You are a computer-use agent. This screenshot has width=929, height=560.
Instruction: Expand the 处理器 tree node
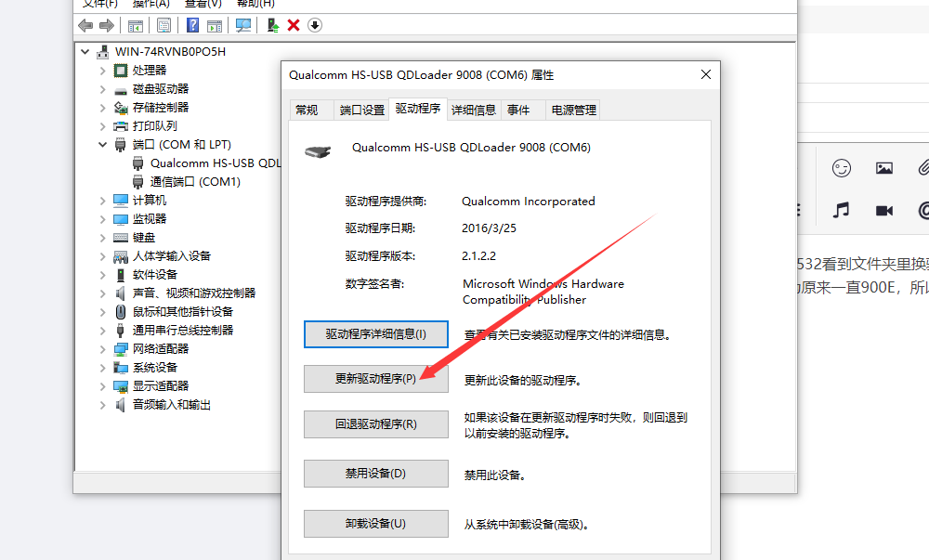102,70
